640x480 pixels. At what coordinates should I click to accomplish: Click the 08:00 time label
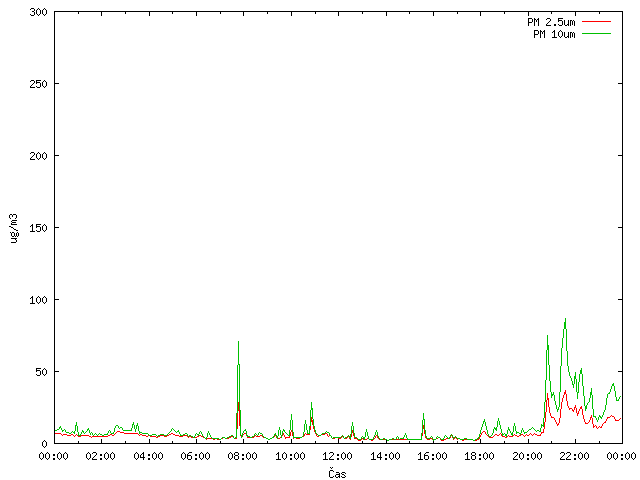click(x=242, y=456)
